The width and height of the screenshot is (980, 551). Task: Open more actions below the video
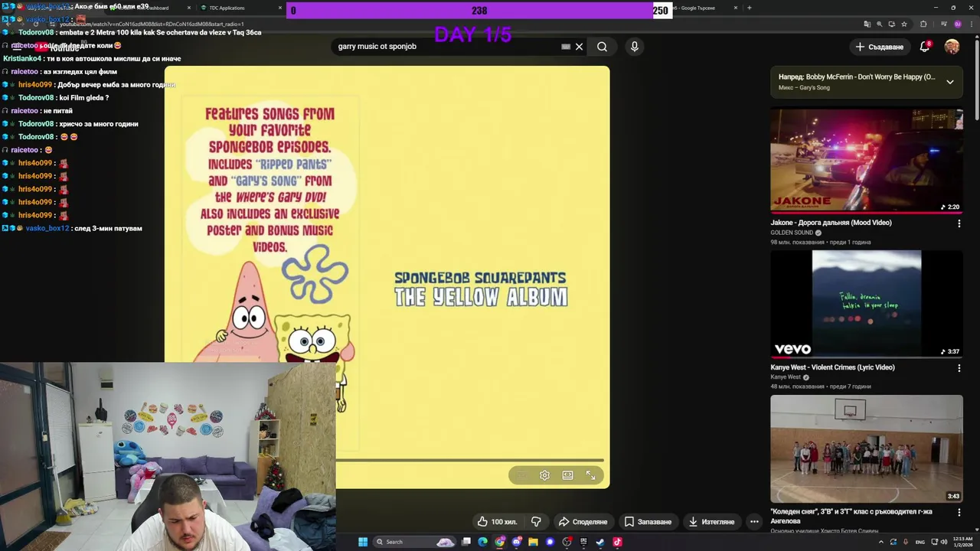click(x=754, y=522)
